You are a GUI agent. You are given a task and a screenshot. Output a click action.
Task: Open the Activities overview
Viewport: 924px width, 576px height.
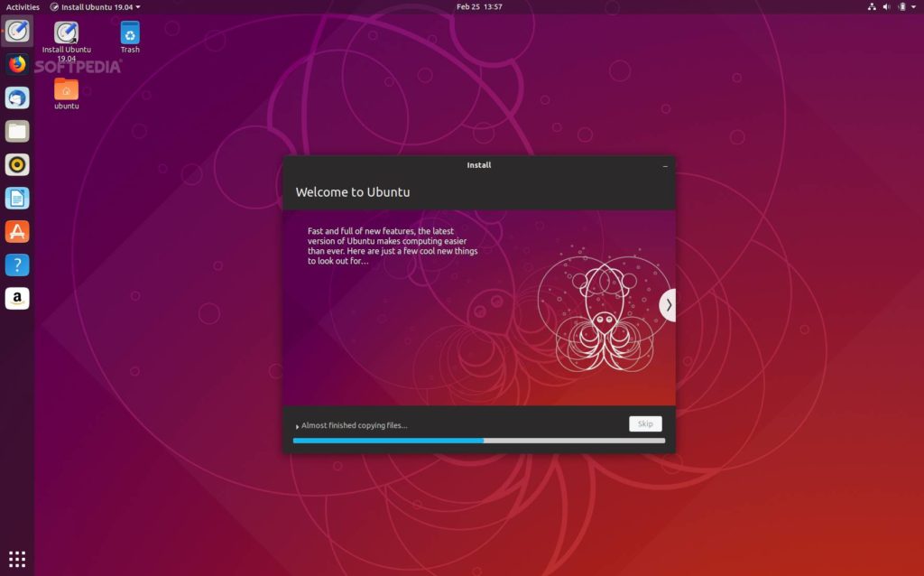pyautogui.click(x=23, y=7)
